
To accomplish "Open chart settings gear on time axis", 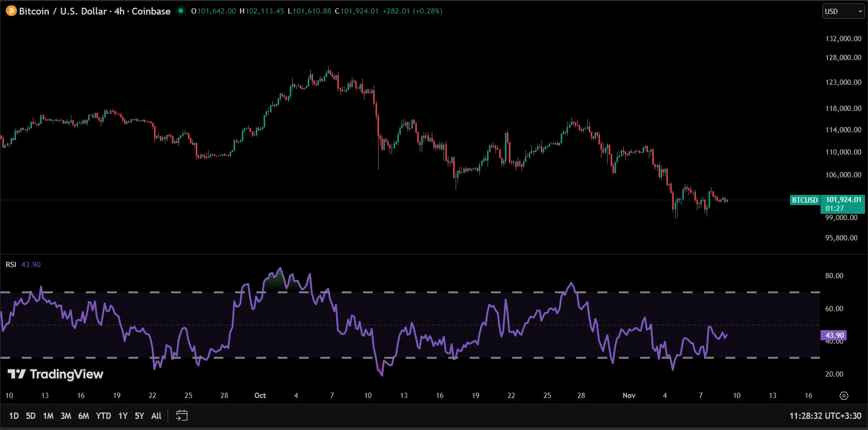I will (x=844, y=396).
